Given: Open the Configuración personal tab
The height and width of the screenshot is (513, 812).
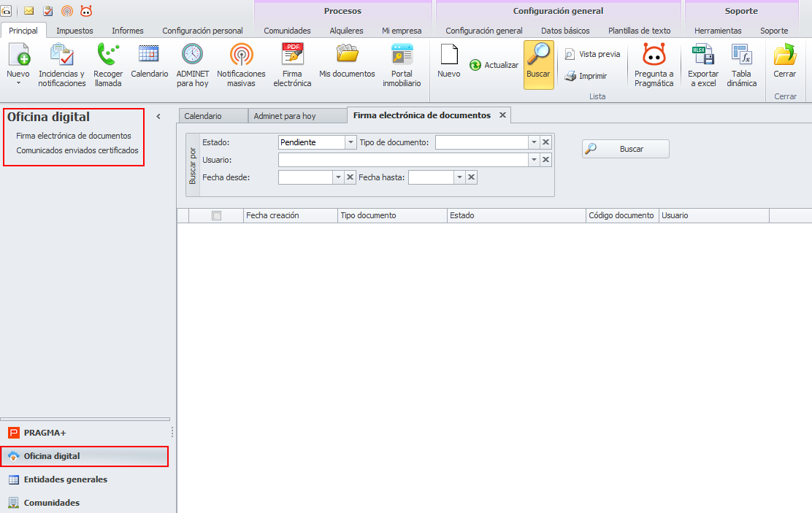Looking at the screenshot, I should click(x=202, y=31).
